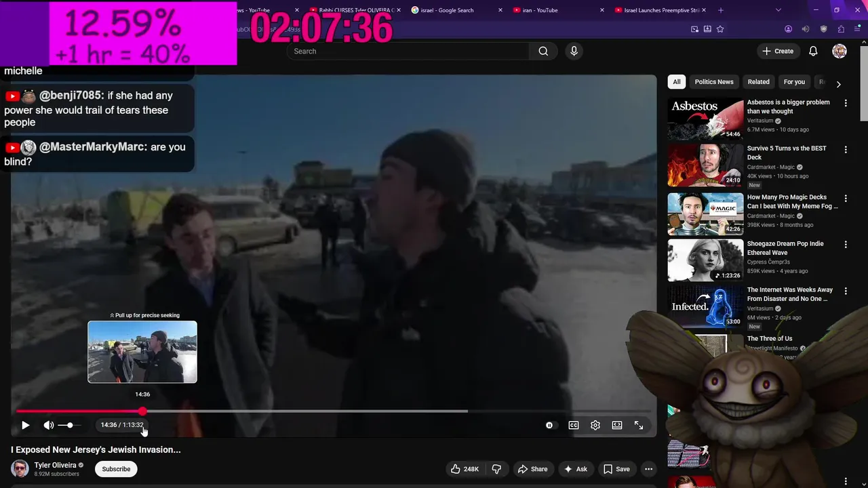
Task: Click the Veritasium channel name under Asbestos video
Action: 760,121
